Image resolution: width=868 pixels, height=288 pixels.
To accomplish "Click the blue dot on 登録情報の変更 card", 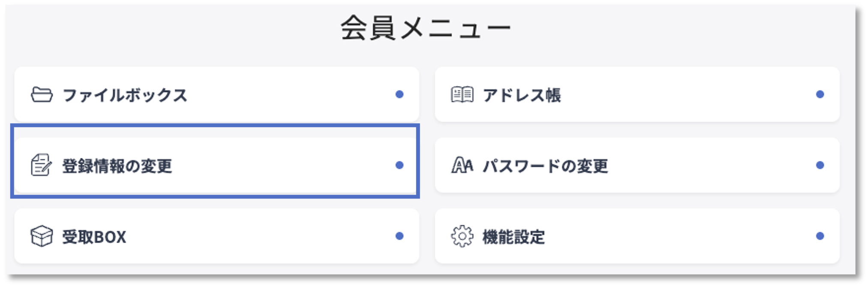I will coord(399,165).
